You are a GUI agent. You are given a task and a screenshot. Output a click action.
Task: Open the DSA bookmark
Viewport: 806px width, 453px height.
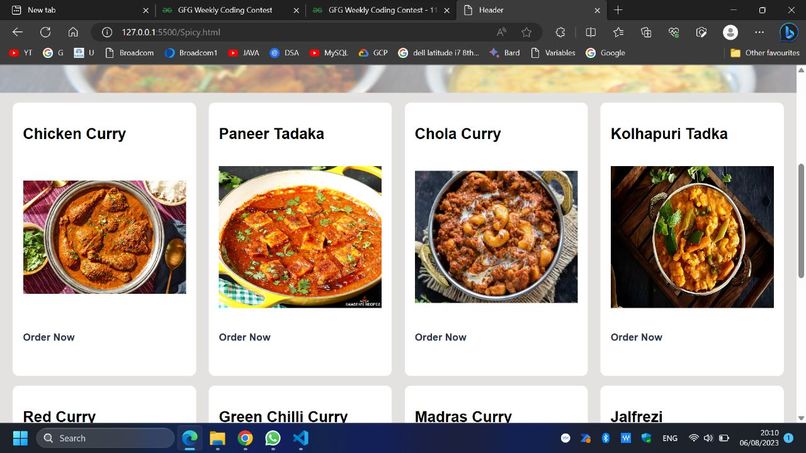(x=284, y=52)
